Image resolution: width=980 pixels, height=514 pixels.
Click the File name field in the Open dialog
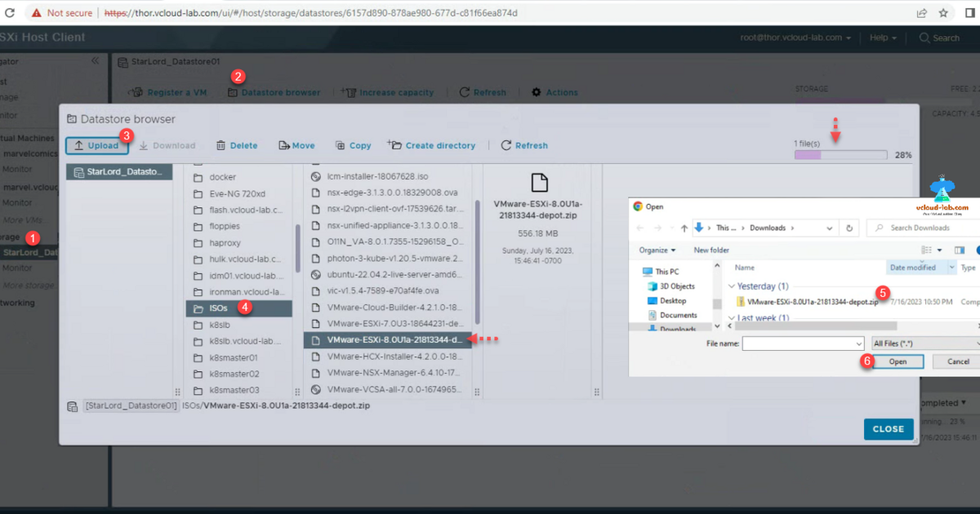coord(803,344)
